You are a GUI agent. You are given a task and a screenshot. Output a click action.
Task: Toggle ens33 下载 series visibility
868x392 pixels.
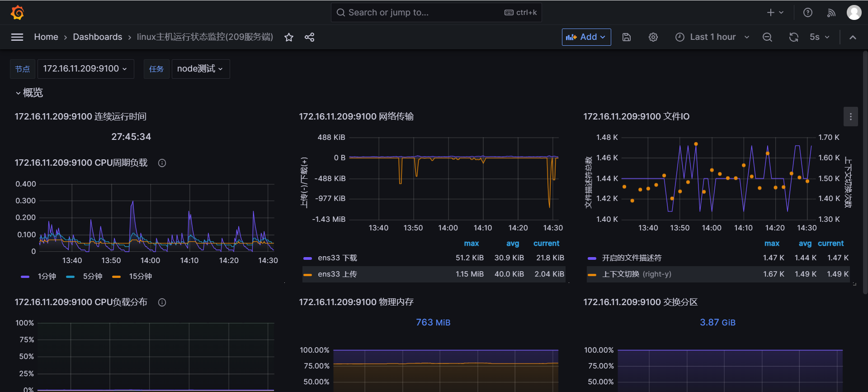pyautogui.click(x=337, y=258)
